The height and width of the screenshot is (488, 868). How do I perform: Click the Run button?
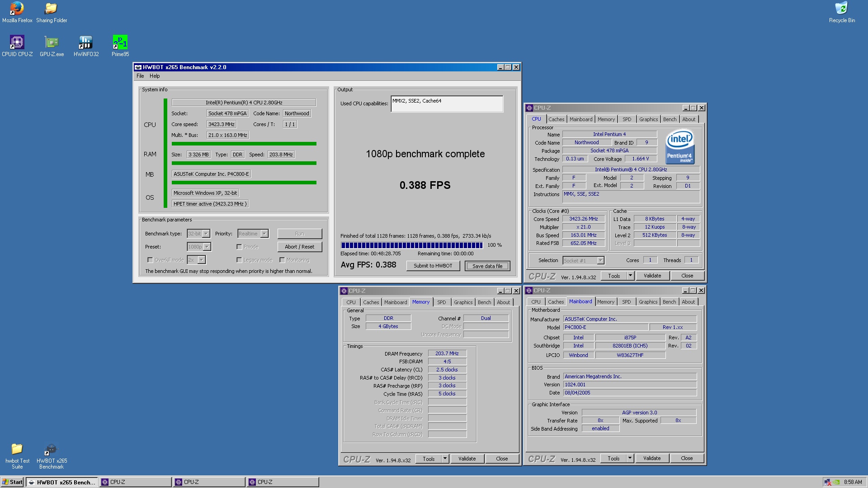click(300, 234)
